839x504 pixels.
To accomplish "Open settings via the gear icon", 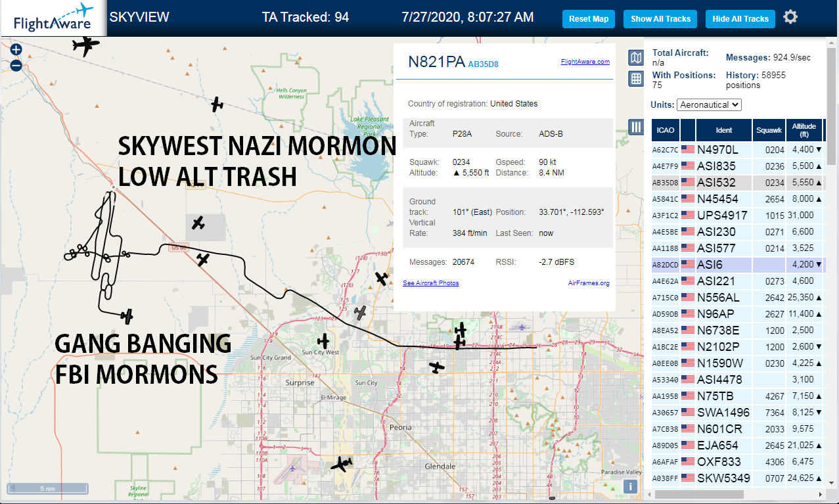I will pos(790,17).
